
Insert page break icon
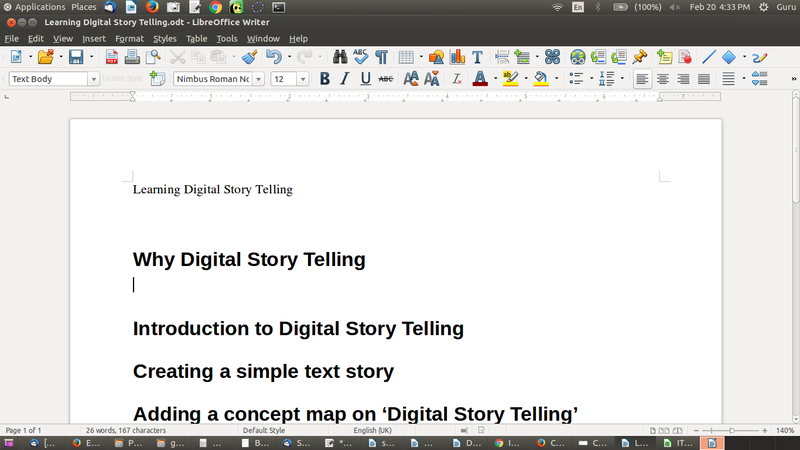[502, 57]
